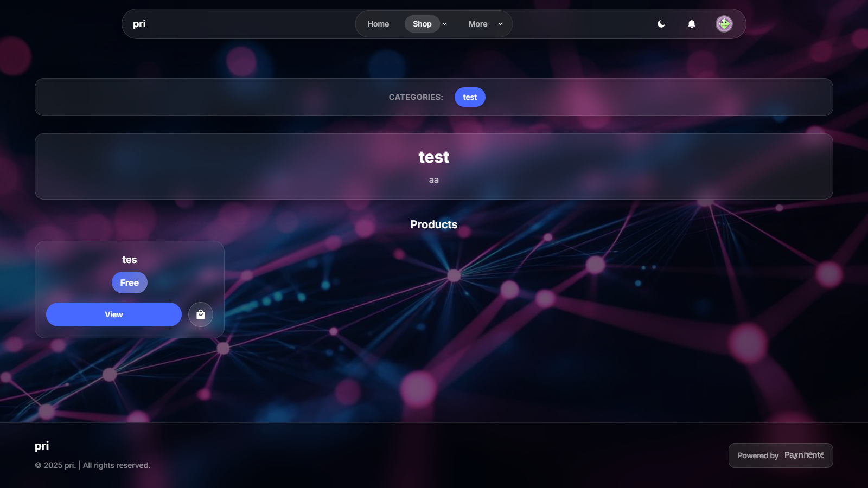Select the "test" category pill

470,97
